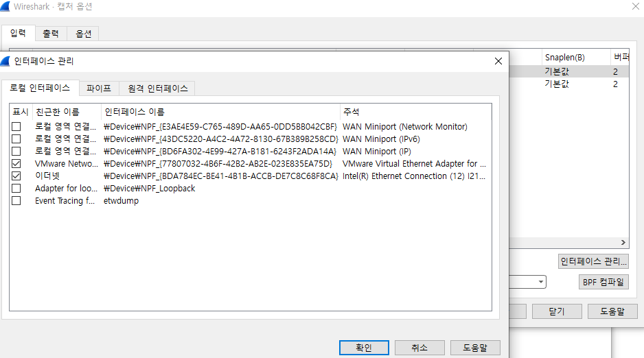Open the 옵션 tab in capture options
The image size is (644, 358).
click(83, 34)
